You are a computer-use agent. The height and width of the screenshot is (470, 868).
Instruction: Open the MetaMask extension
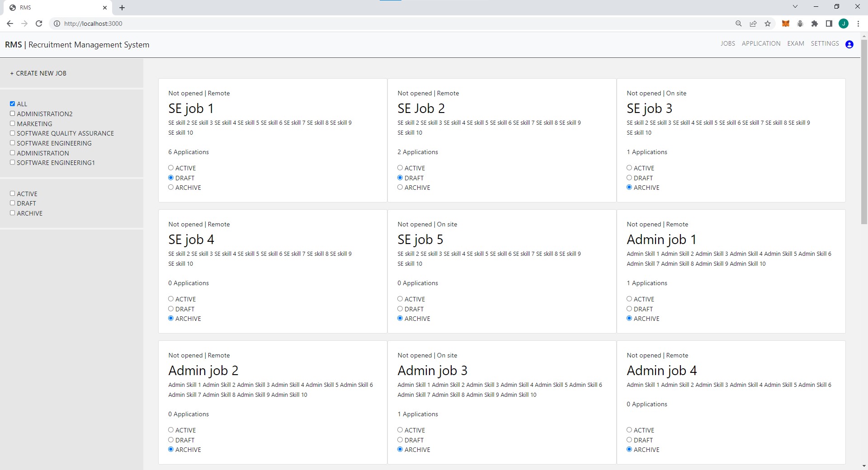click(786, 23)
